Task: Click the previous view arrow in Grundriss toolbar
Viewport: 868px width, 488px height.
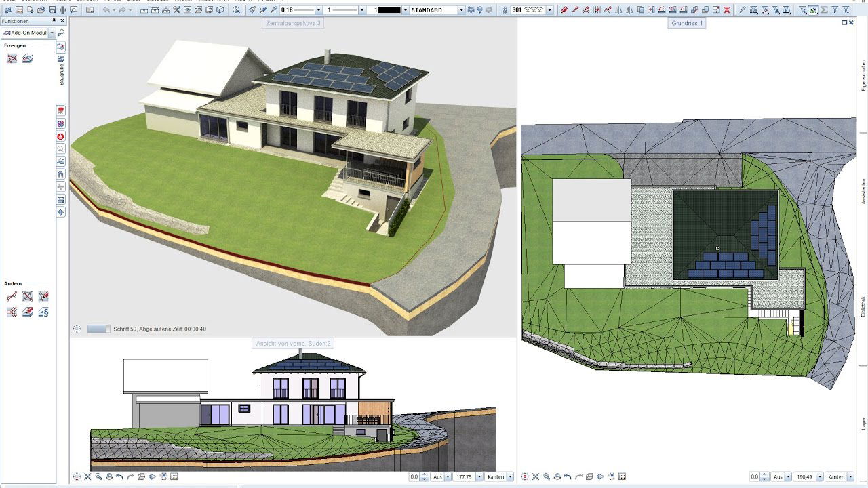Action: tap(568, 477)
